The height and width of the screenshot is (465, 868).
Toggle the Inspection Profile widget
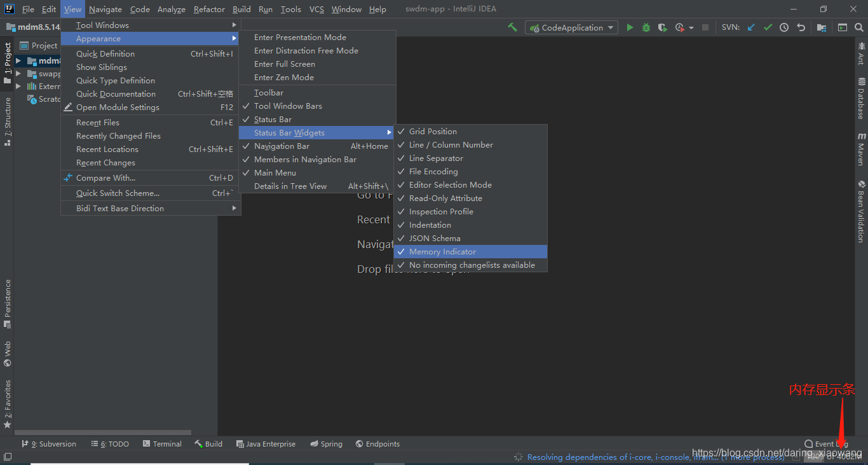pyautogui.click(x=470, y=212)
